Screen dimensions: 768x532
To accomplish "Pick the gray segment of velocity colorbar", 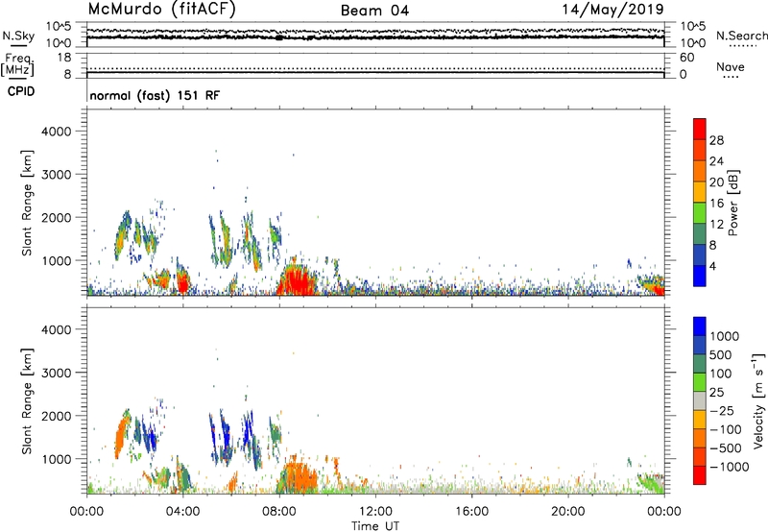I will click(x=700, y=400).
